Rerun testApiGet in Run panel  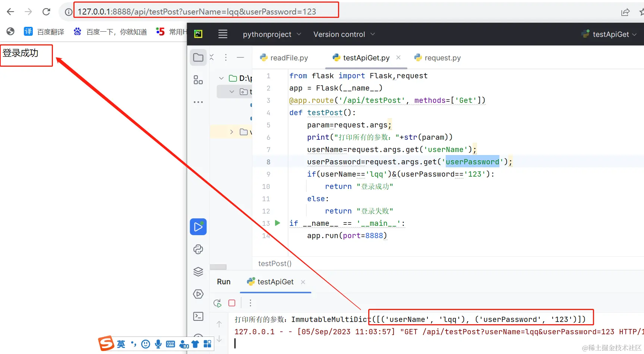(217, 303)
